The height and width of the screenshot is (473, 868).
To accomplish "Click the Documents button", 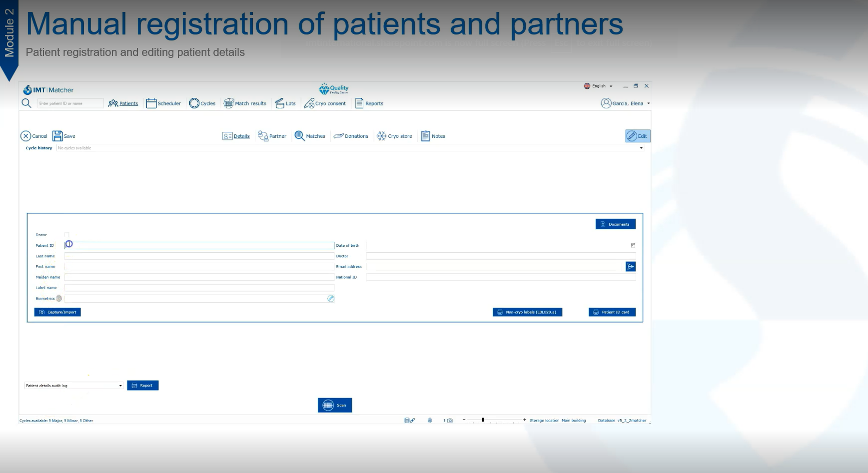I will pos(615,224).
